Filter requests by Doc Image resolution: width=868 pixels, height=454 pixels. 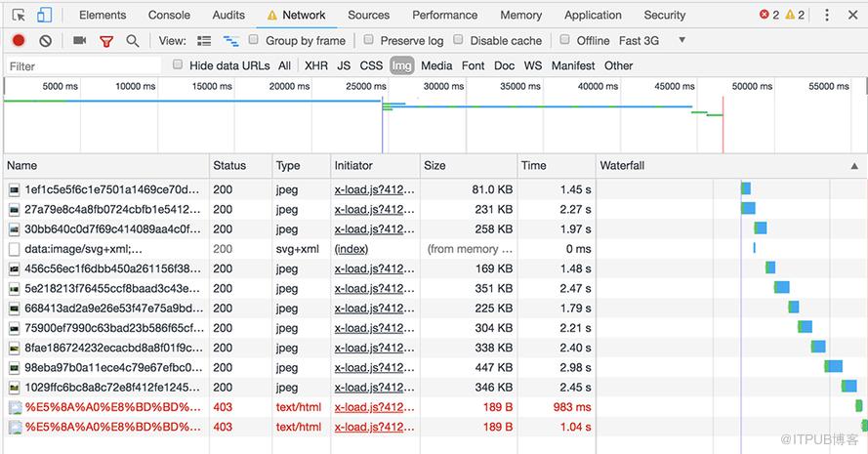click(505, 65)
